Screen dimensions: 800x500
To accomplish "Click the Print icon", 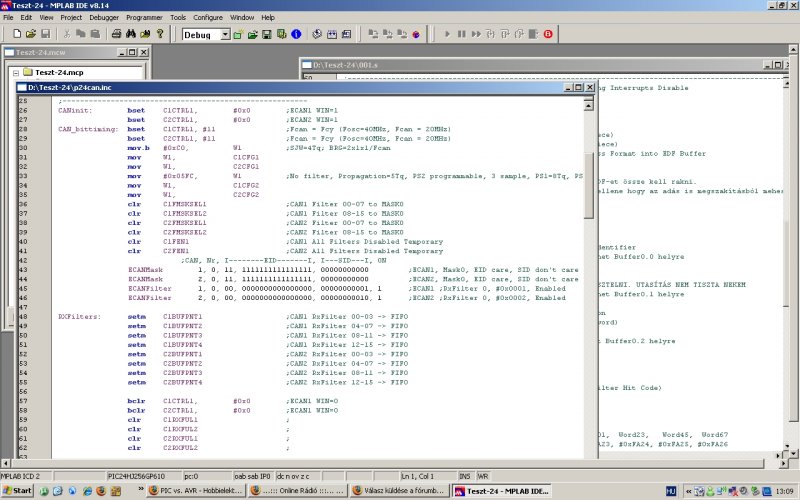I will [116, 34].
